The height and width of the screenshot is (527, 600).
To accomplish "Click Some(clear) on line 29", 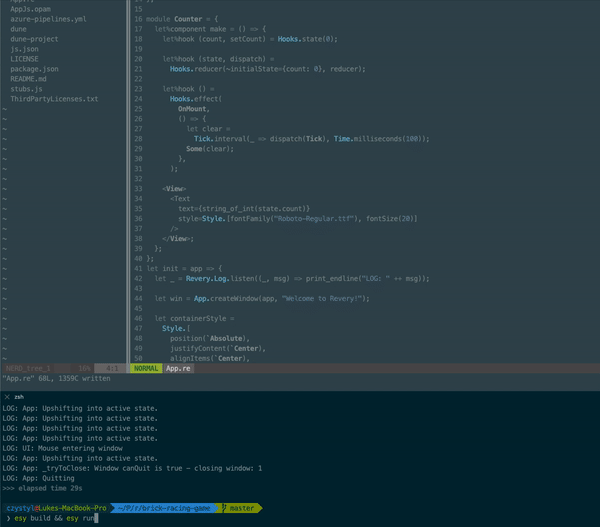I will point(208,148).
